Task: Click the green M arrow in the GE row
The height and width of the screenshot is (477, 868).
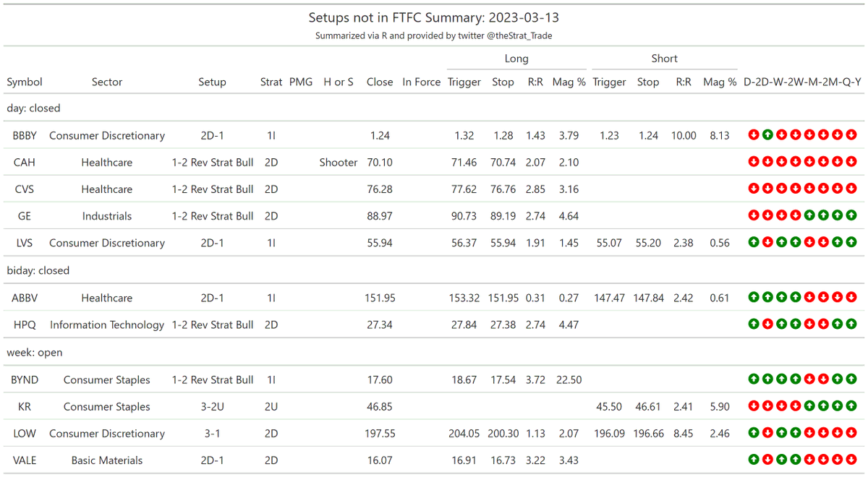Action: [809, 215]
